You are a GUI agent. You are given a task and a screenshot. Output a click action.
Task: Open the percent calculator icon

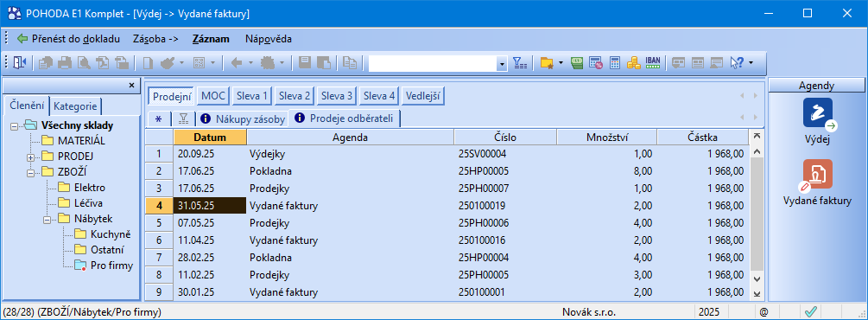[596, 63]
